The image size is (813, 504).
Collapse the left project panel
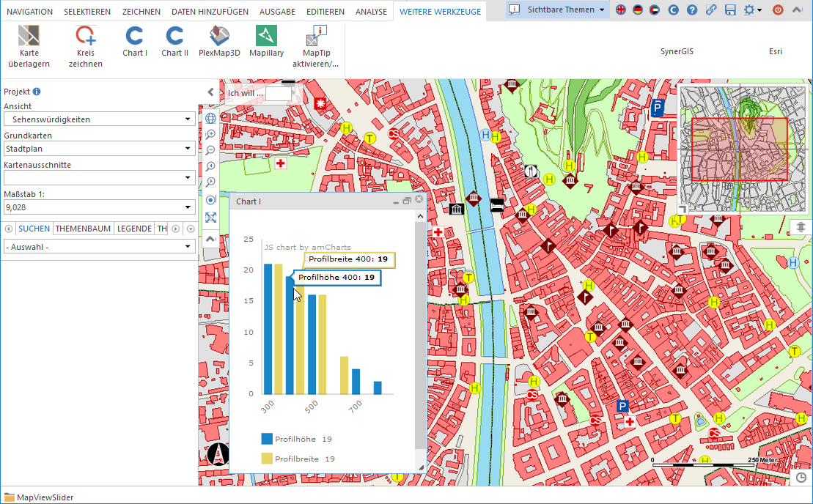(x=210, y=92)
